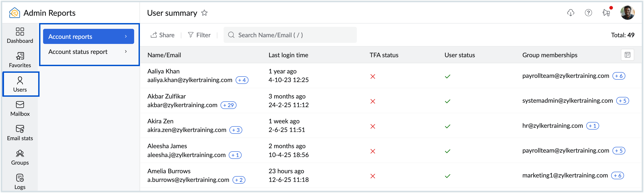
Task: Mark User summary as favorite star
Action: click(205, 13)
